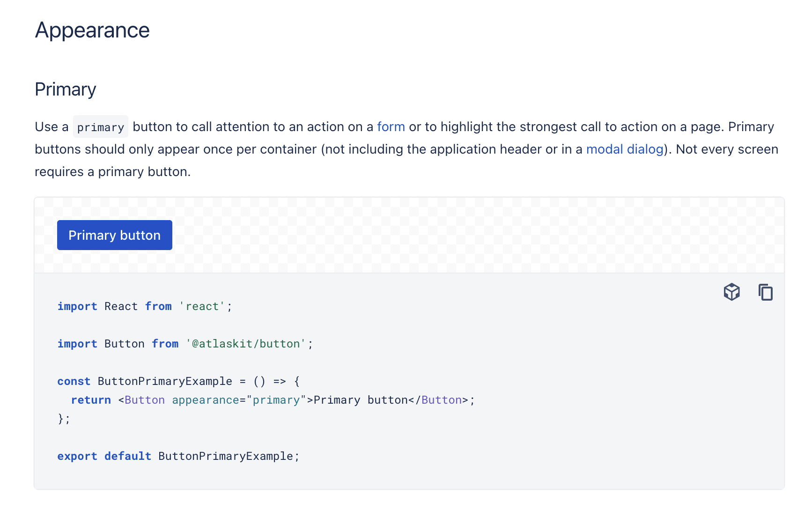Click the line importing React from 'react'

[x=145, y=306]
